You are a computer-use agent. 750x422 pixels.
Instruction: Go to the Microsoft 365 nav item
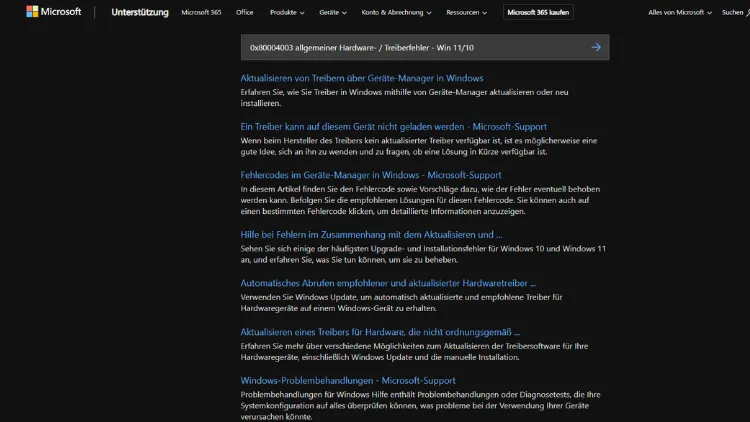(202, 12)
